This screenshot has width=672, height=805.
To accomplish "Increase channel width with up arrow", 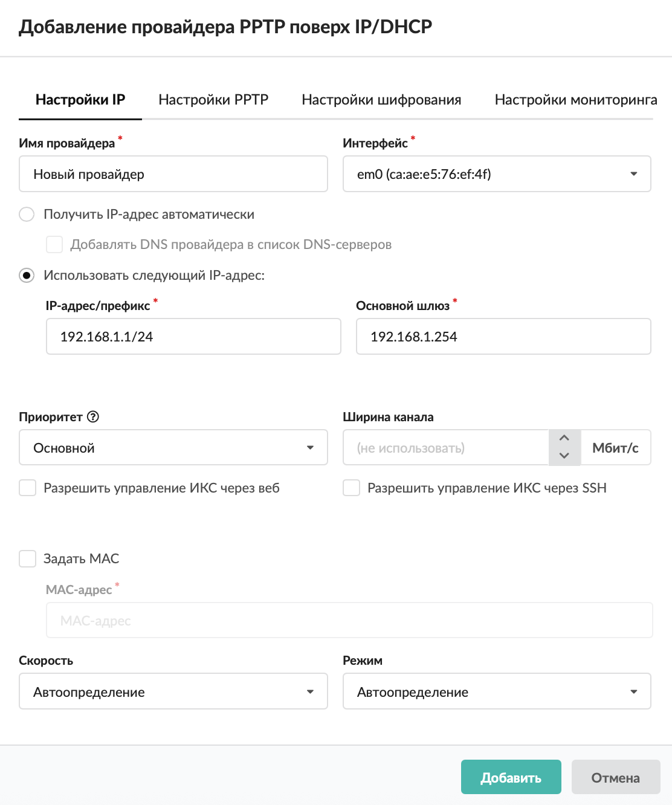I will point(564,438).
